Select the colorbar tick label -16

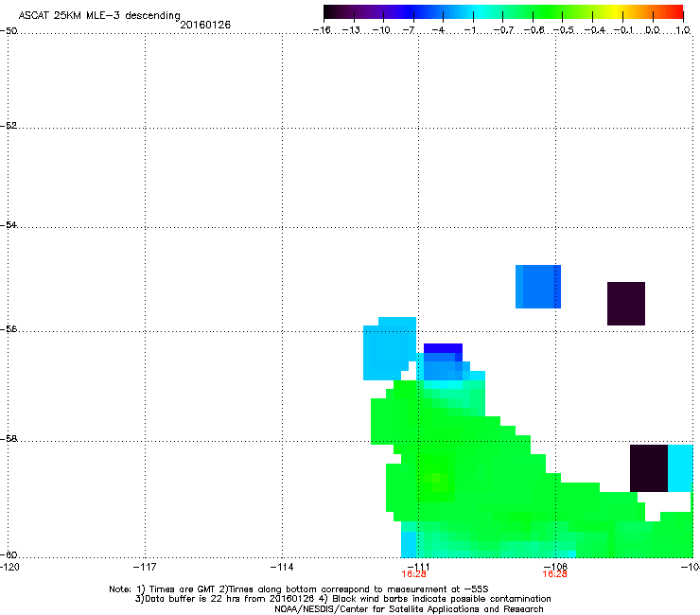322,30
